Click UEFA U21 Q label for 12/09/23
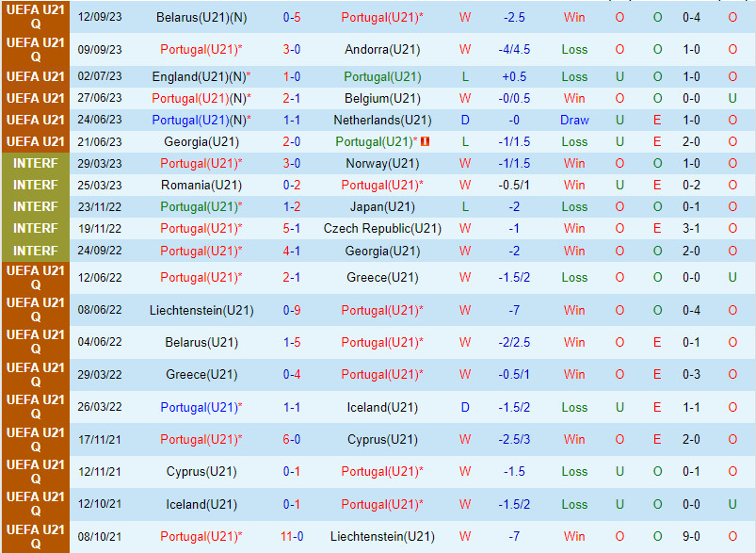Viewport: 756px width, 553px height. pos(35,17)
